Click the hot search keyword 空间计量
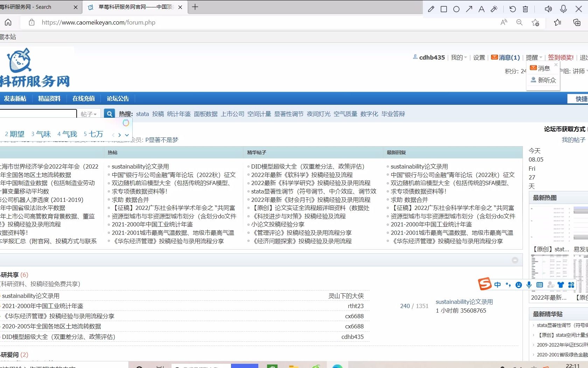 pos(259,114)
